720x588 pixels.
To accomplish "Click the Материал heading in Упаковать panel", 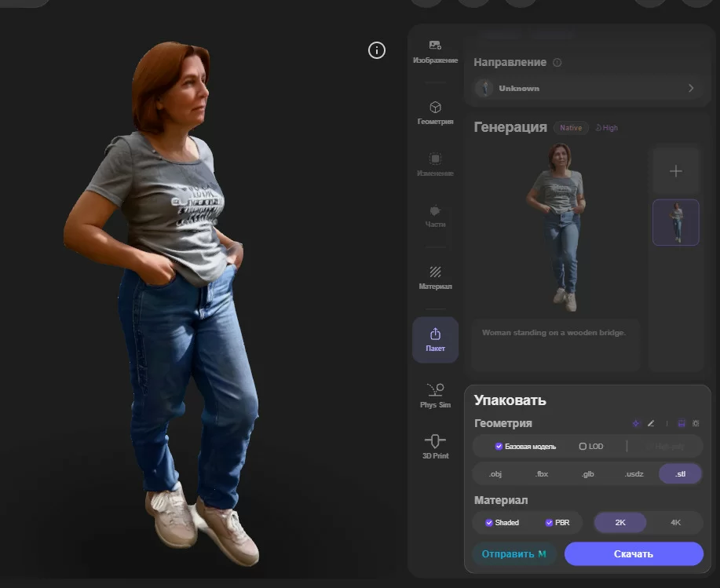I will pyautogui.click(x=500, y=500).
